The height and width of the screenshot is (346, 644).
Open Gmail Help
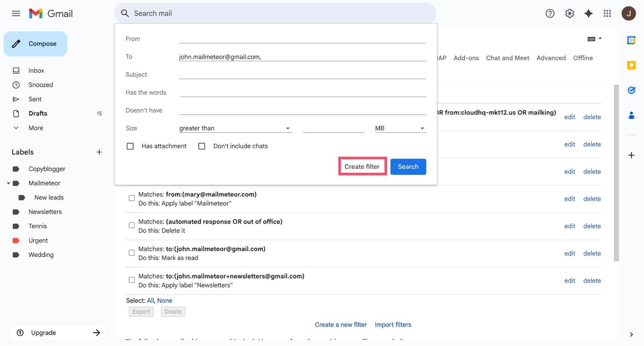(x=550, y=13)
